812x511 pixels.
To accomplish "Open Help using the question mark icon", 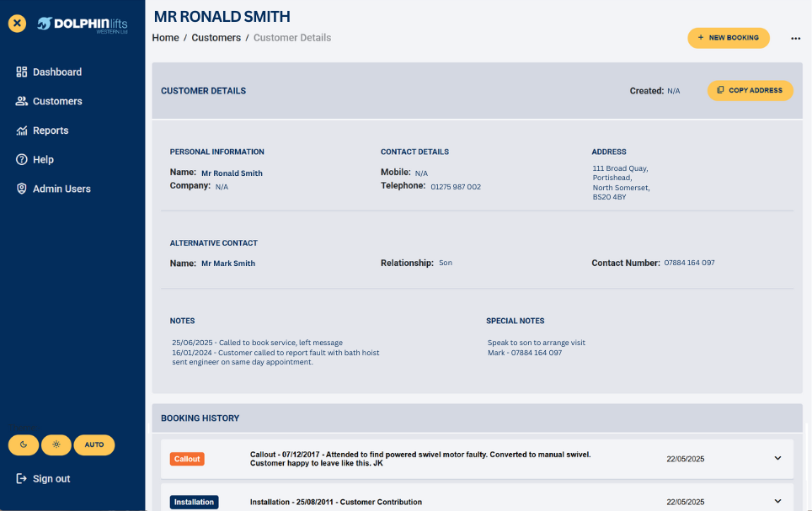I will pyautogui.click(x=22, y=159).
